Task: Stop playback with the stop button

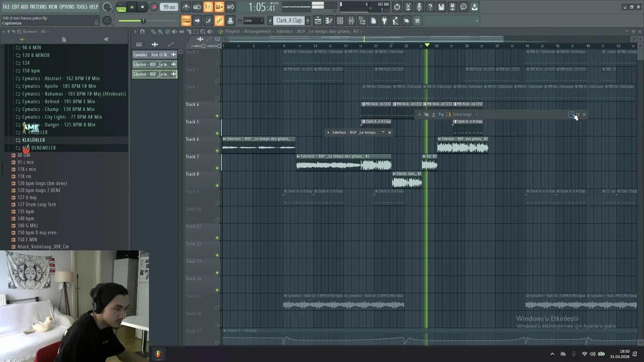Action: (x=142, y=7)
